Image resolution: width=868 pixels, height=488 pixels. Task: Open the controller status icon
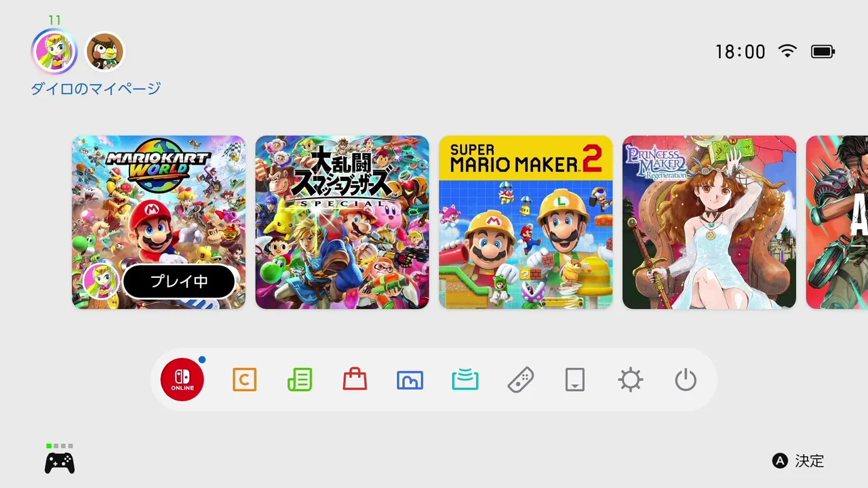[60, 460]
